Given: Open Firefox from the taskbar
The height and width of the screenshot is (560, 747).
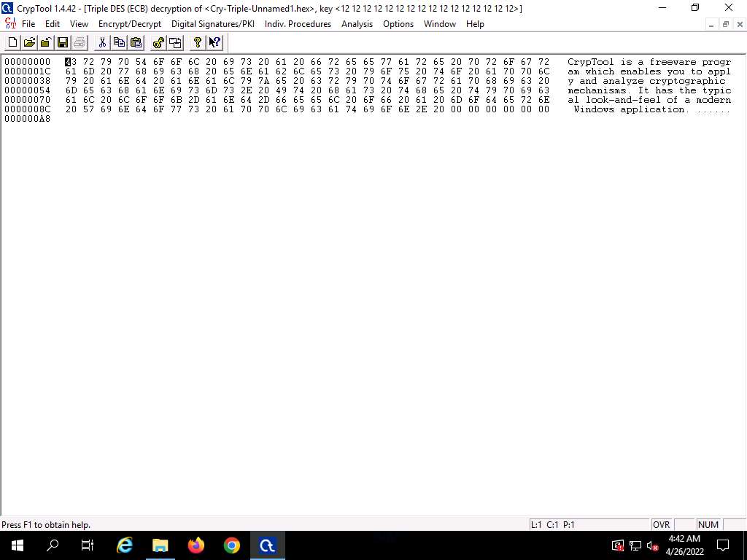Looking at the screenshot, I should [196, 545].
